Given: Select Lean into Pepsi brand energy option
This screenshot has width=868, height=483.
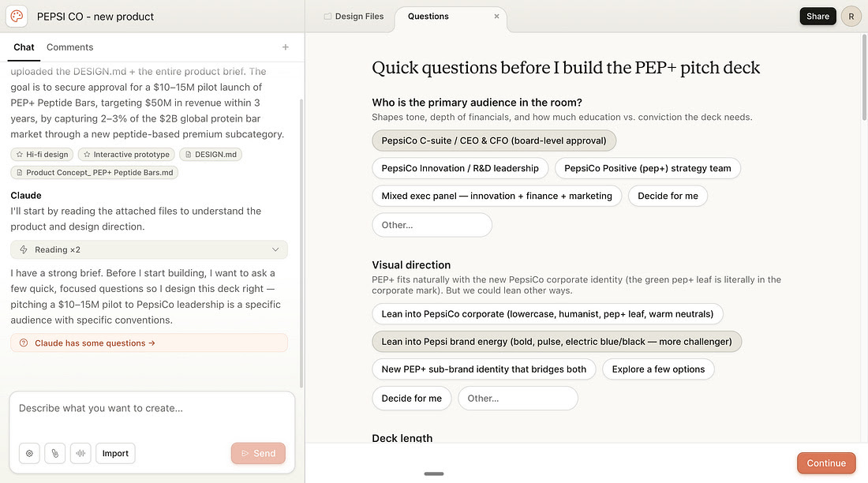Looking at the screenshot, I should click(556, 341).
